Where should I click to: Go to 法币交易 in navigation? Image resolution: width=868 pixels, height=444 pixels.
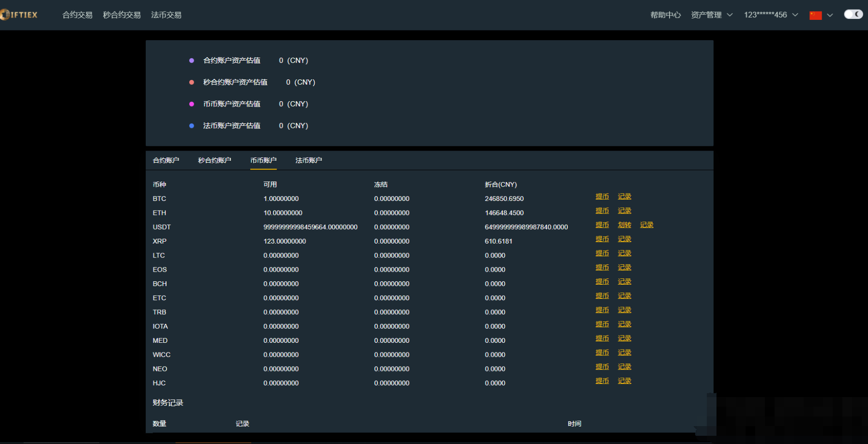166,15
